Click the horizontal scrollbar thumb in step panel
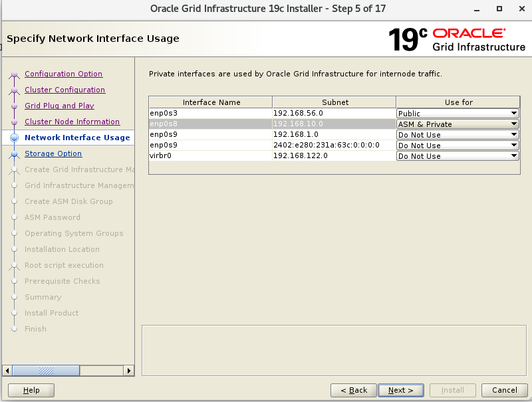This screenshot has width=532, height=402. (46, 371)
